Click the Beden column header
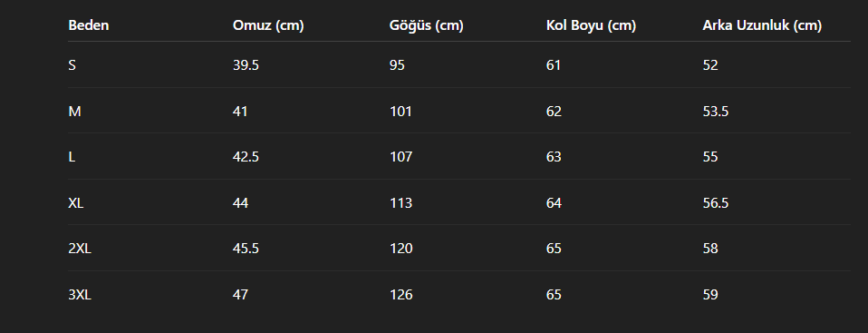Screen dimensions: 868x333 89,25
